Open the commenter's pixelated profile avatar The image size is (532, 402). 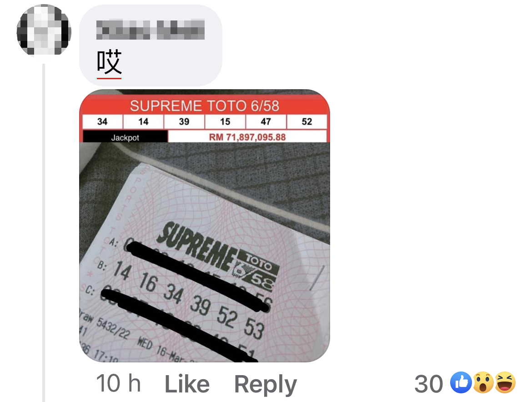(x=44, y=30)
